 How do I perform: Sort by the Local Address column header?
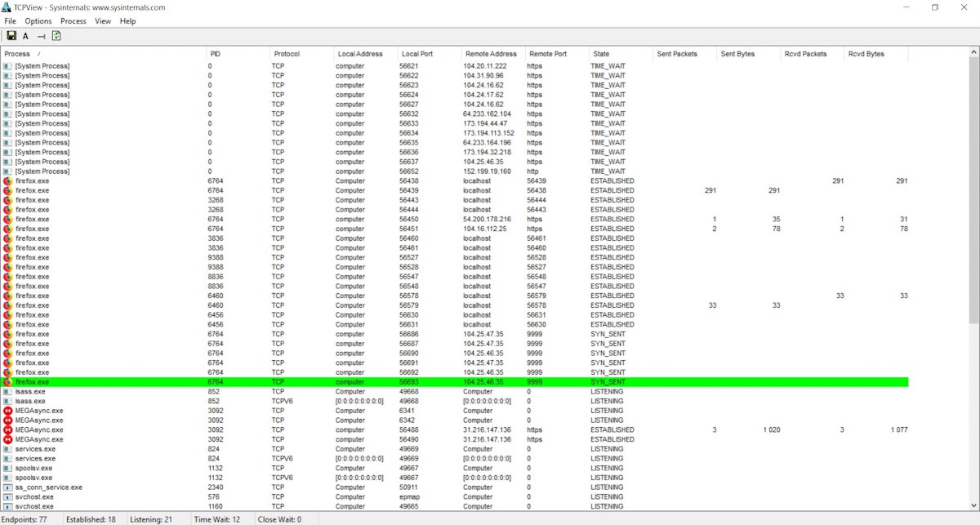[x=365, y=54]
